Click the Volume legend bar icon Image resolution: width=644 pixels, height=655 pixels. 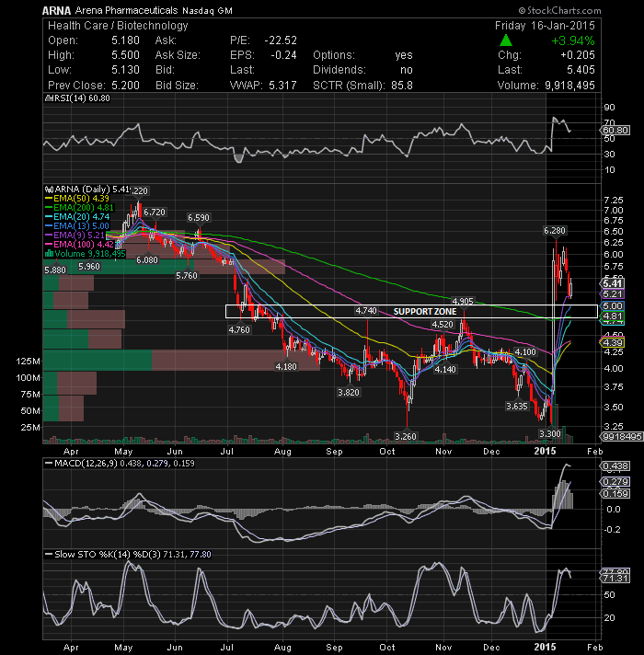49,254
